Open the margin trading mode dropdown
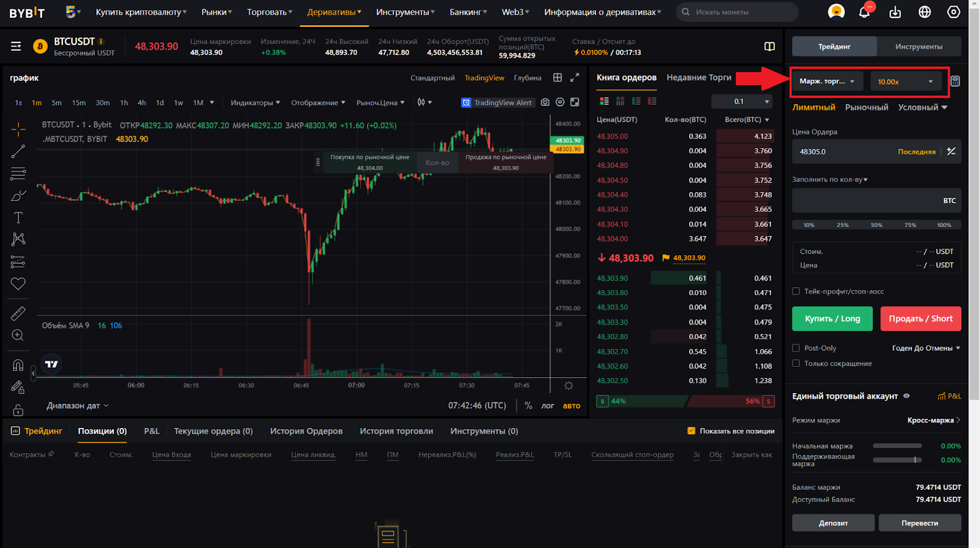Viewport: 980px width, 548px height. pyautogui.click(x=827, y=81)
